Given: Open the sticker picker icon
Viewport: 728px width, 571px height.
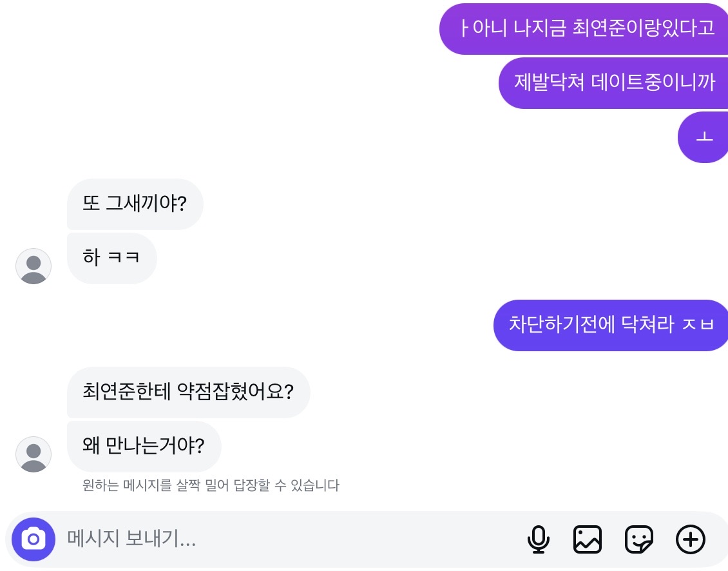Looking at the screenshot, I should click(638, 539).
